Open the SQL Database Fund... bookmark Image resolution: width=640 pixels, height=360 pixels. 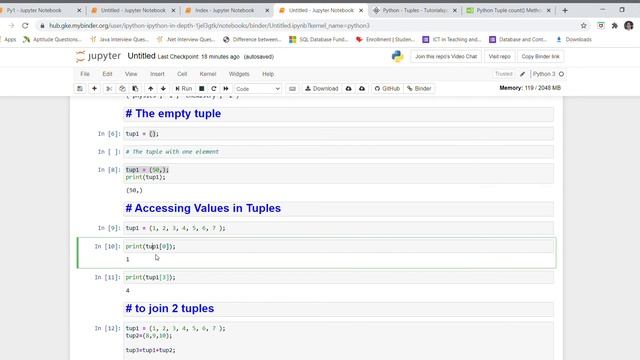tap(318, 40)
